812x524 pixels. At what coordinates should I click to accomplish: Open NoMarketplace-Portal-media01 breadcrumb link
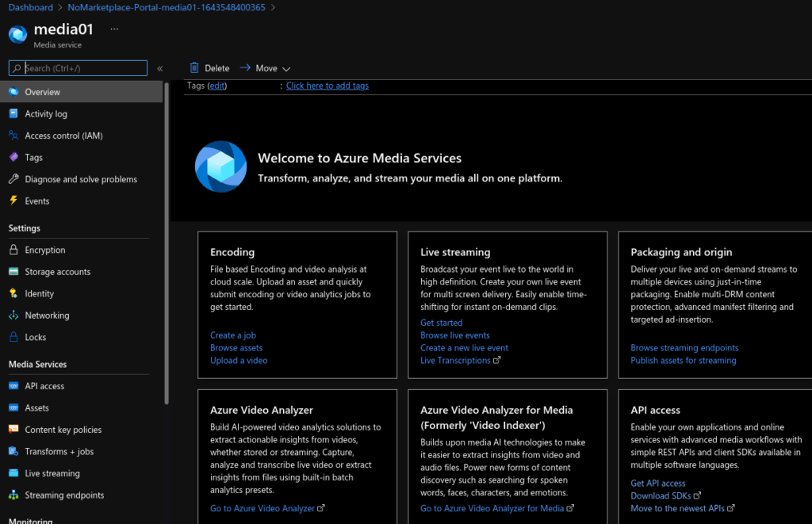pyautogui.click(x=167, y=7)
